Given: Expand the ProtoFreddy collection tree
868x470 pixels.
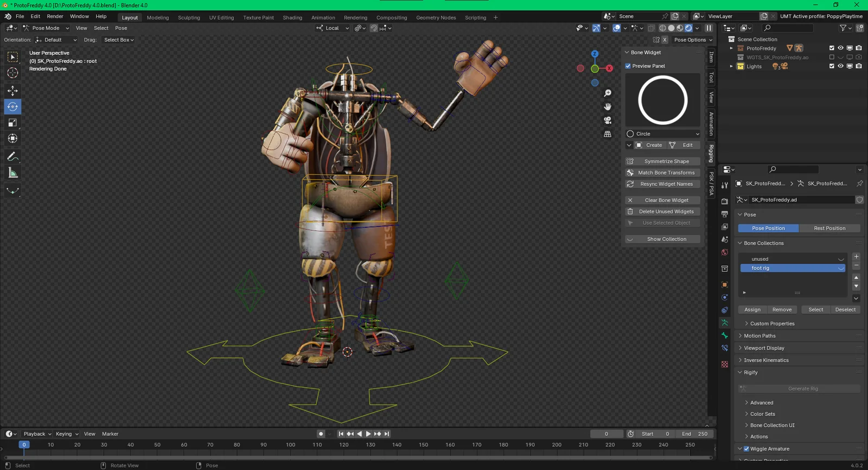Looking at the screenshot, I should click(731, 48).
